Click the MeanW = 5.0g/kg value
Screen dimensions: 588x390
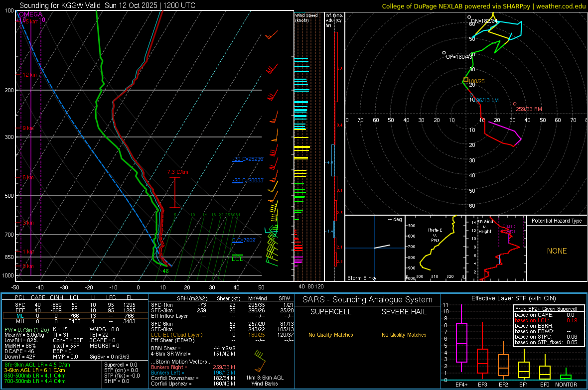coord(24,335)
